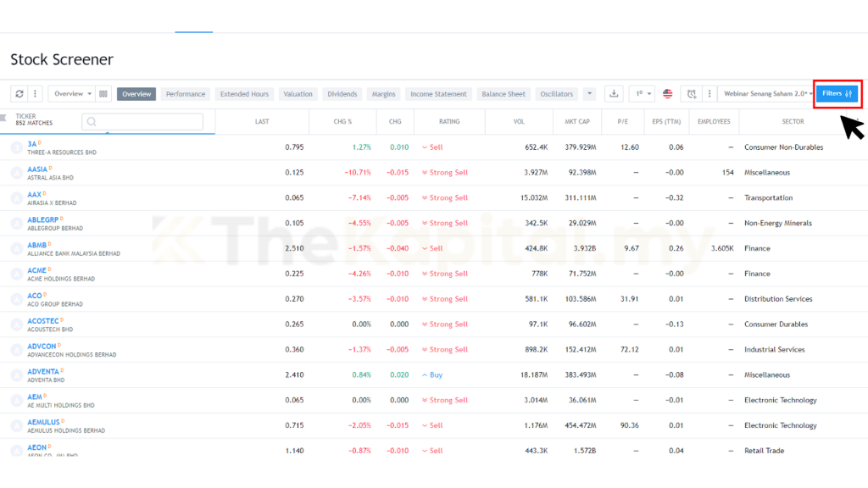Click the alarm clock alert icon
Viewport: 868px width, 488px height.
click(x=692, y=94)
